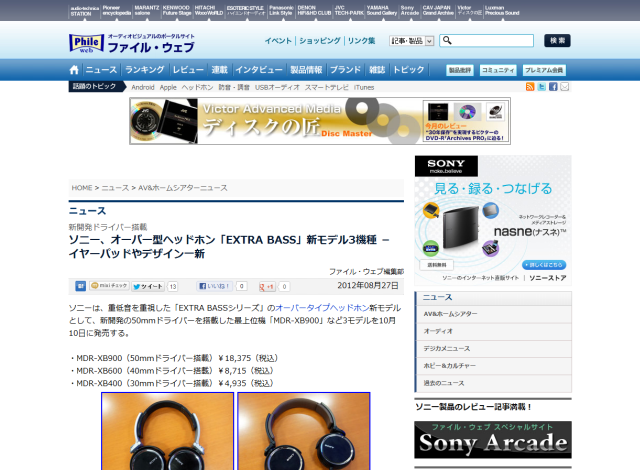Select the Android topic link
Viewport: 640px width, 470px height.
(143, 87)
